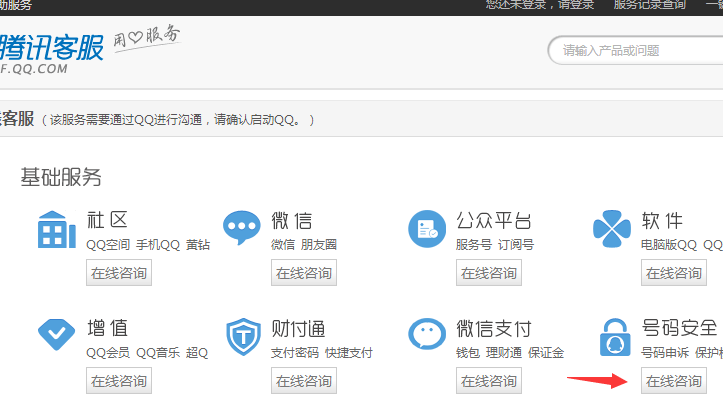Click the 理财通 link
Image resolution: width=723 pixels, height=408 pixels.
504,353
